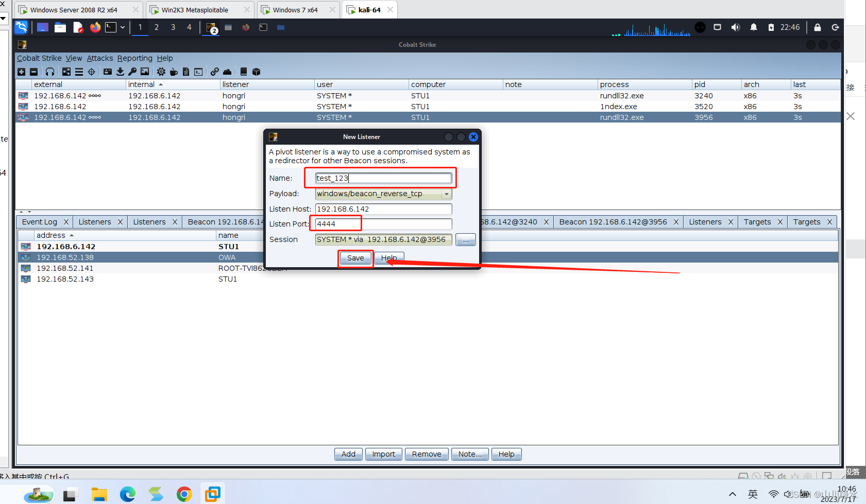The width and height of the screenshot is (866, 504).
Task: Open the View menu
Action: click(x=74, y=58)
